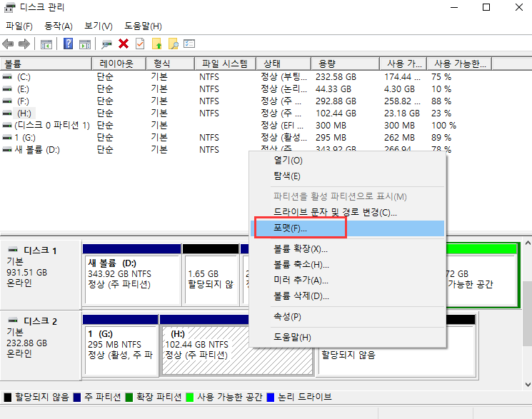The width and height of the screenshot is (532, 419).
Task: Sort by the 파일 시스템 column header
Action: (225, 64)
